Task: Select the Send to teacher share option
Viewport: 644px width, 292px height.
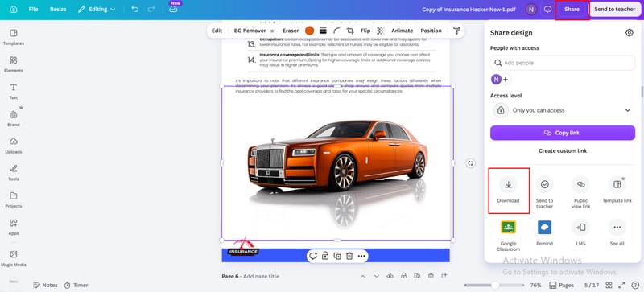Action: [545, 192]
